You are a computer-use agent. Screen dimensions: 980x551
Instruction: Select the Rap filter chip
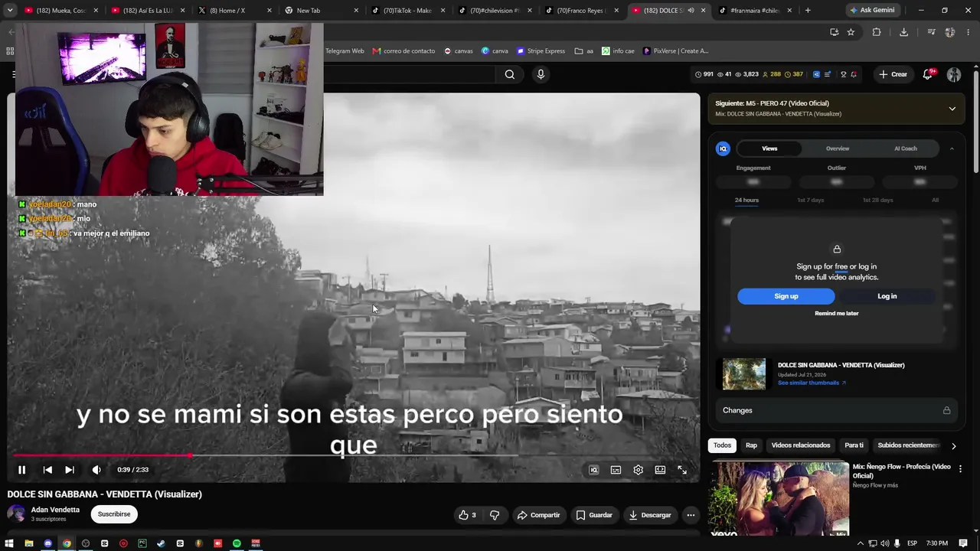click(751, 445)
